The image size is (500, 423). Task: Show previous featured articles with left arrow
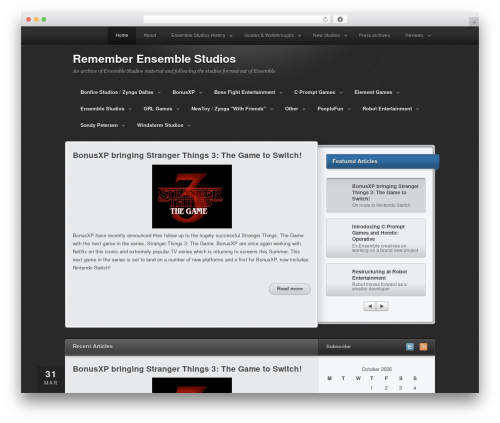pyautogui.click(x=370, y=306)
